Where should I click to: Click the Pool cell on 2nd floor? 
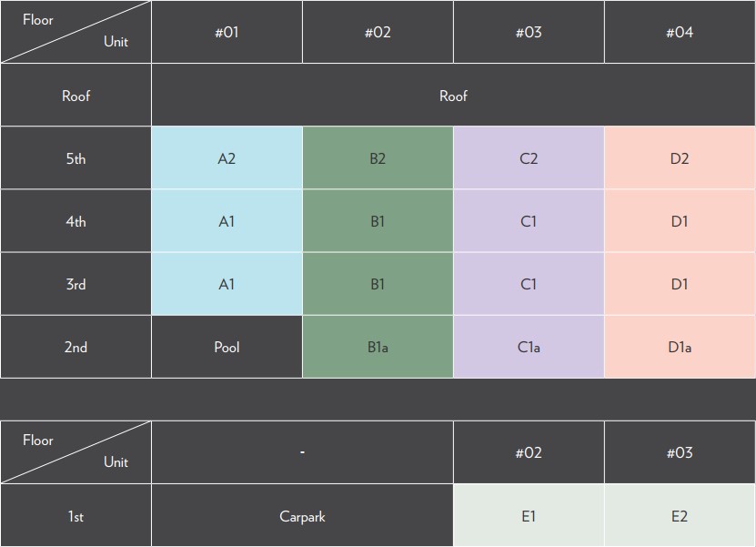pyautogui.click(x=227, y=347)
